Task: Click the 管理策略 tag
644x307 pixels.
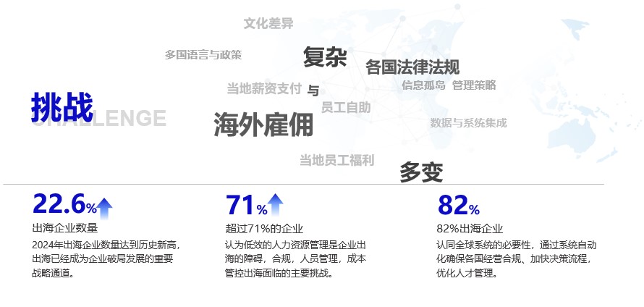Action: 474,85
